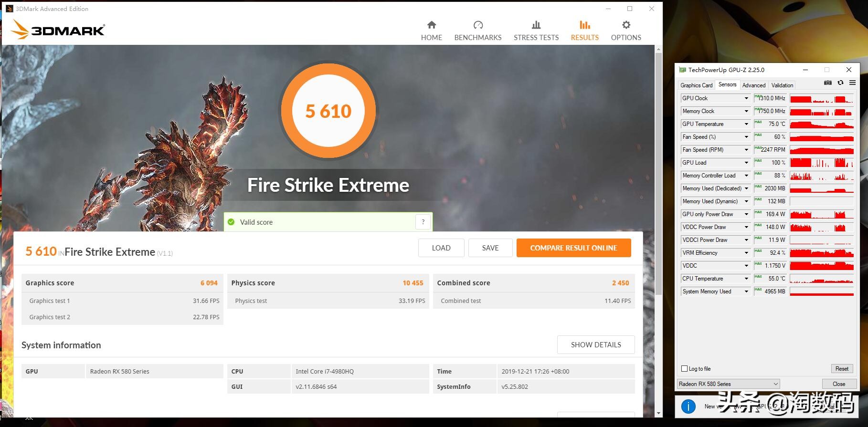Click the Reset button in GPU-Z
868x427 pixels.
(x=842, y=368)
